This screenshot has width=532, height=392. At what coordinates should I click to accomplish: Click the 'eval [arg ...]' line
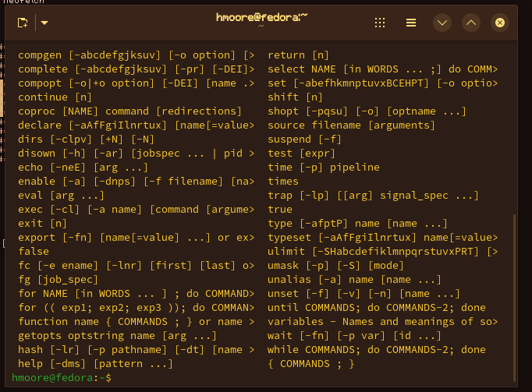tap(61, 196)
